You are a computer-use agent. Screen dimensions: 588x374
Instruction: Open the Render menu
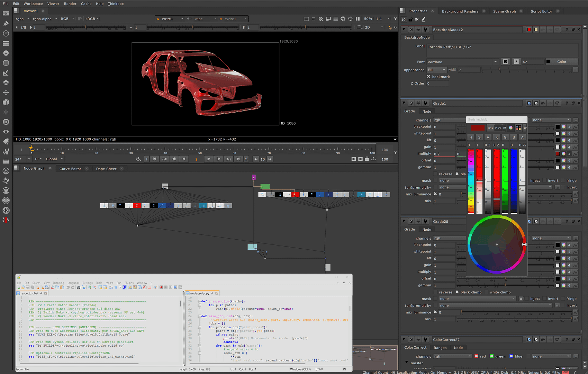click(x=70, y=4)
